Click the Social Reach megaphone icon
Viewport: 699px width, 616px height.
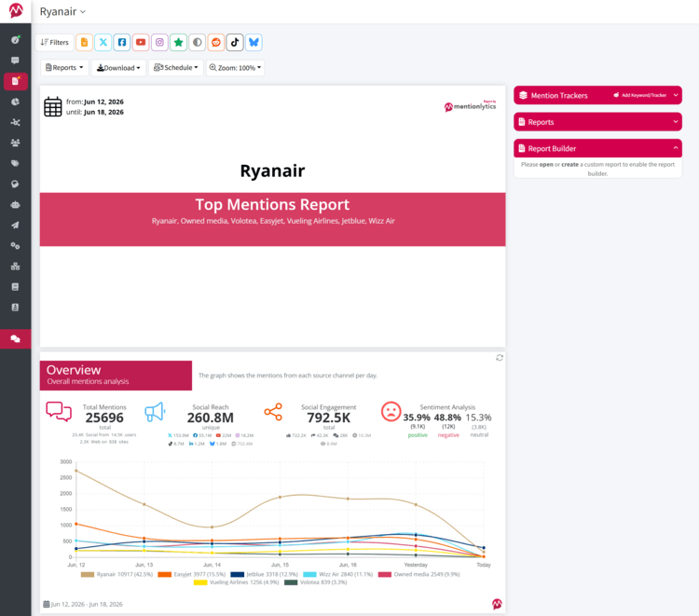pyautogui.click(x=155, y=412)
